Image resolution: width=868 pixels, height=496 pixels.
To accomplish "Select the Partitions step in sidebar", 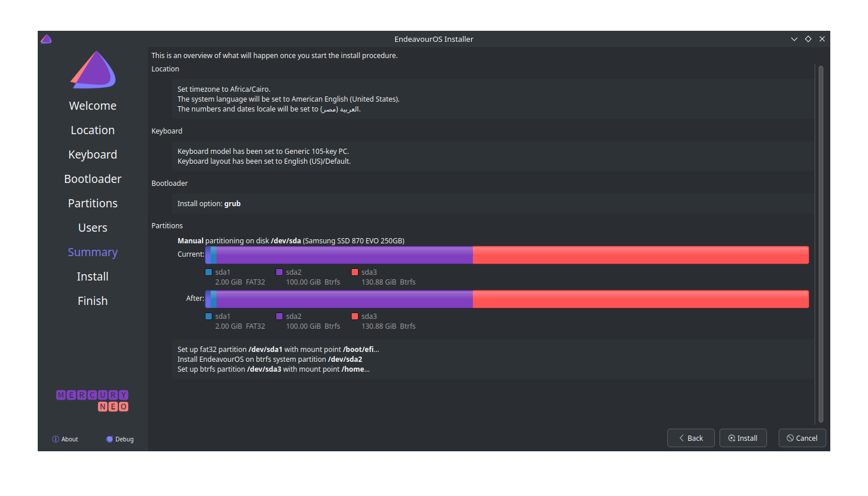I will coord(93,203).
